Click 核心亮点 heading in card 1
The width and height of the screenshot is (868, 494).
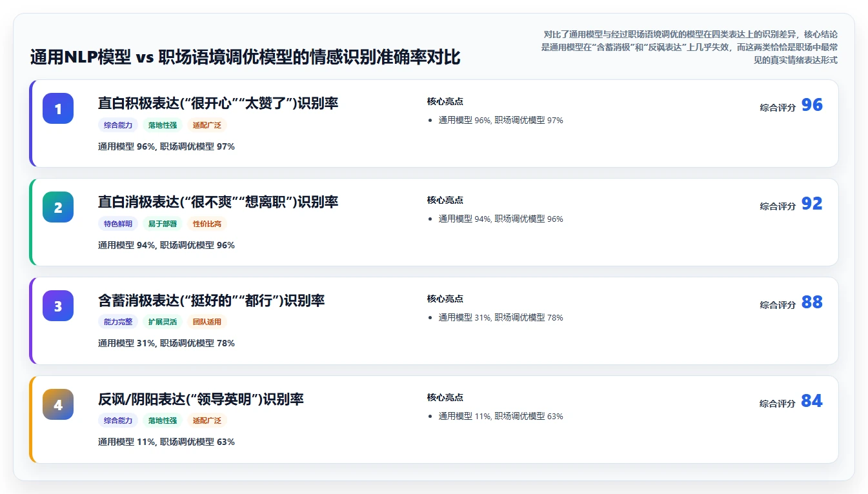coord(445,101)
